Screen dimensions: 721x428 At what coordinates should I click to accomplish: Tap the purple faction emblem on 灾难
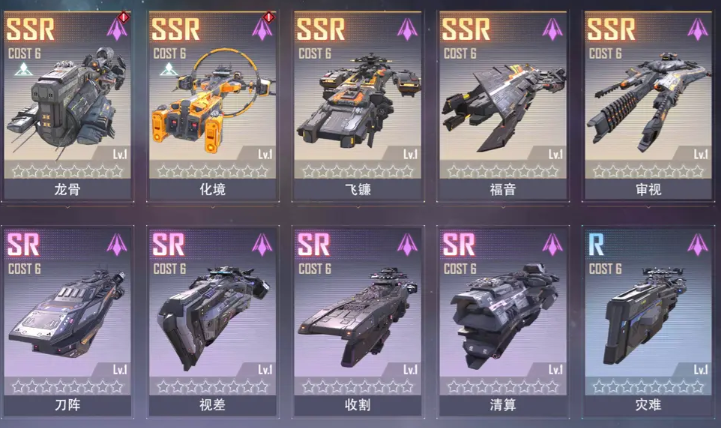(x=698, y=244)
